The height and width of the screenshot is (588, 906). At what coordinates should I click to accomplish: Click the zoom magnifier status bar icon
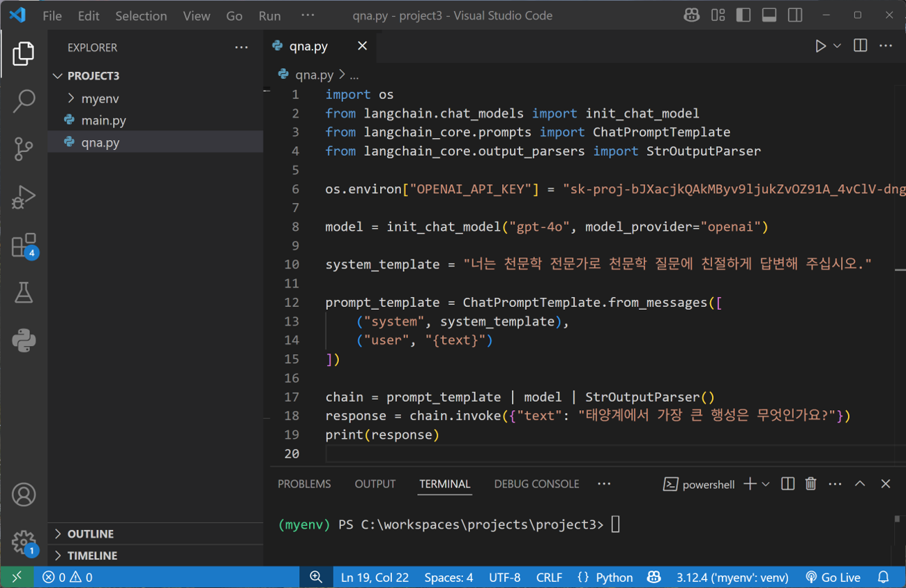pos(316,577)
